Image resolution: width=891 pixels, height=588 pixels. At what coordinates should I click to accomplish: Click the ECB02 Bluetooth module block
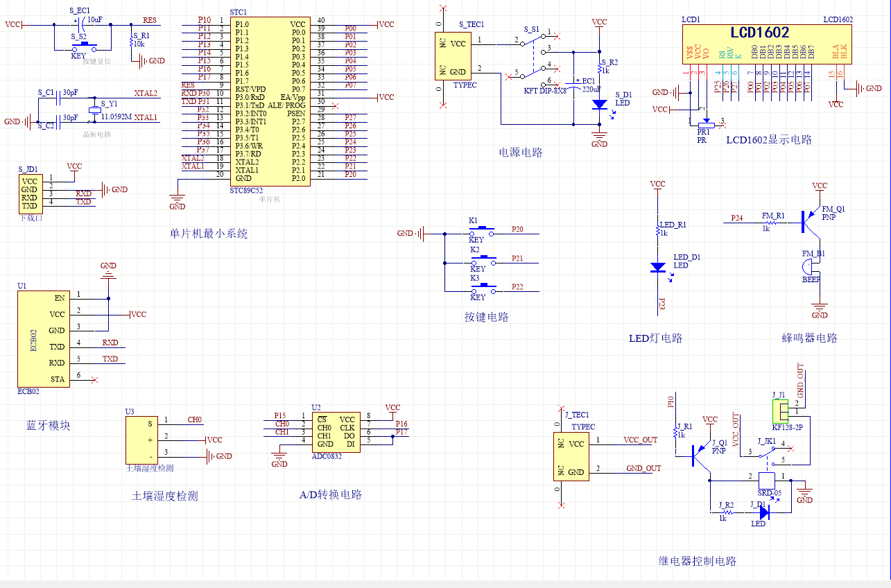[43, 338]
